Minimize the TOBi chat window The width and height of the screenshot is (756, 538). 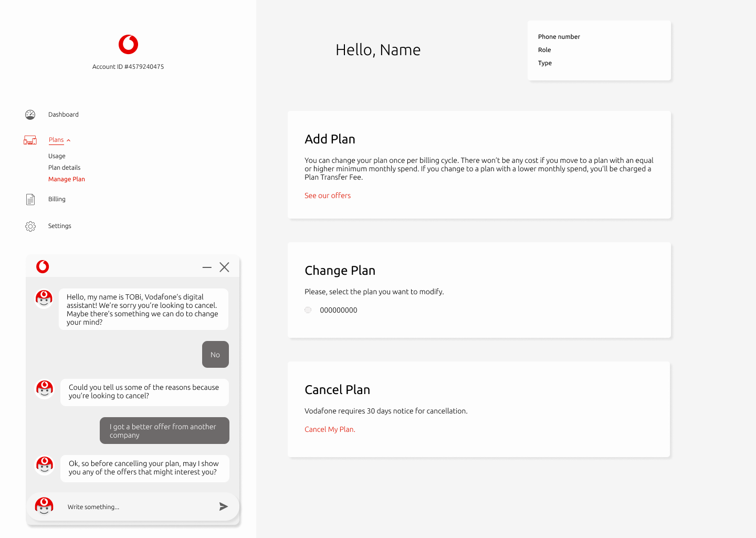pos(207,267)
